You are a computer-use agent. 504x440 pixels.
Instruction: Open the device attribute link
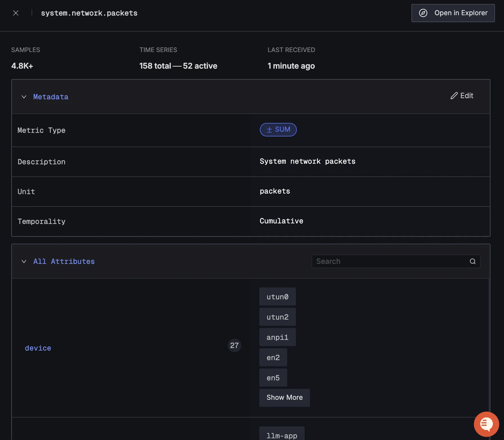coord(38,348)
